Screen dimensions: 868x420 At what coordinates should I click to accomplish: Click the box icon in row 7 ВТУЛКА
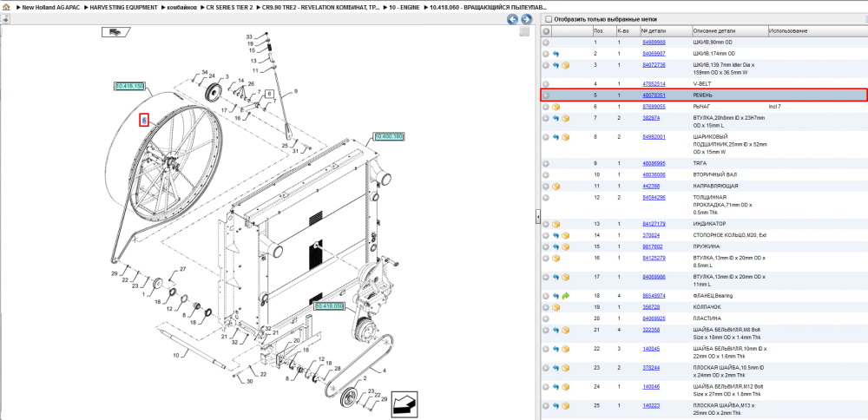(x=566, y=118)
